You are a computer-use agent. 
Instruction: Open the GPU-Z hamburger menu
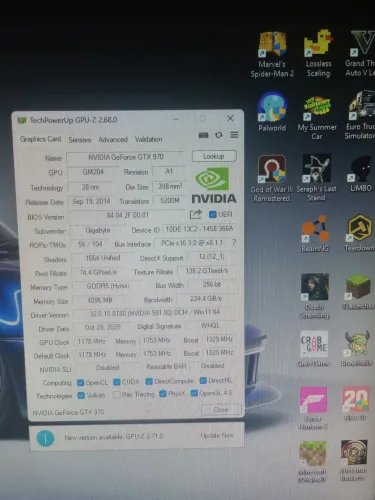234,135
